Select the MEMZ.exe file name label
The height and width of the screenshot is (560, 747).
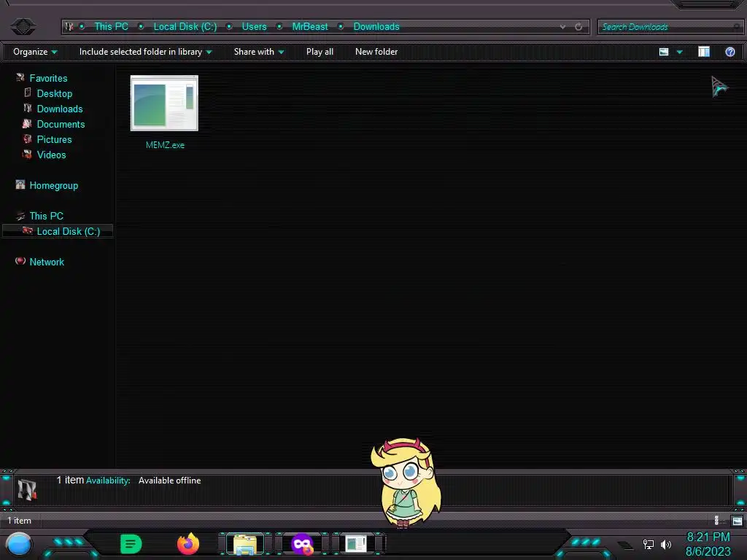pyautogui.click(x=165, y=145)
